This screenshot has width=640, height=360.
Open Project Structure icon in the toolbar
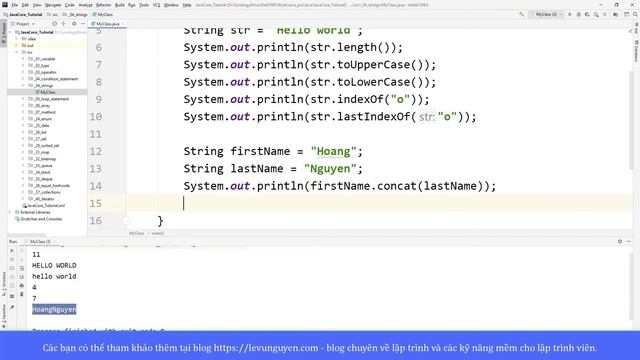pos(615,14)
